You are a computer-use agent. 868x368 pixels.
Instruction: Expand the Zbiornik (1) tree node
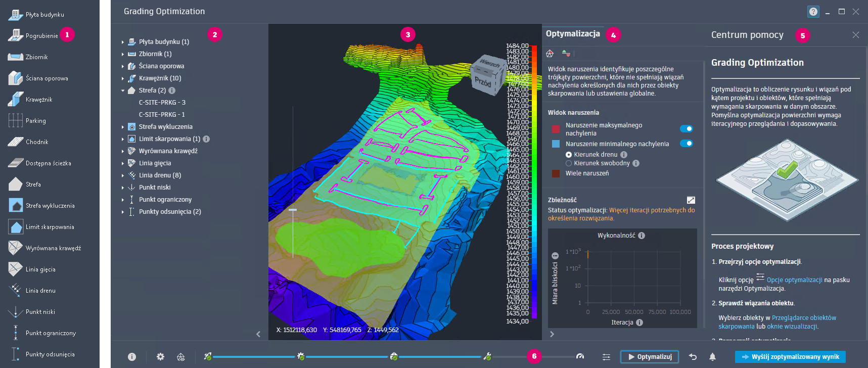point(123,54)
